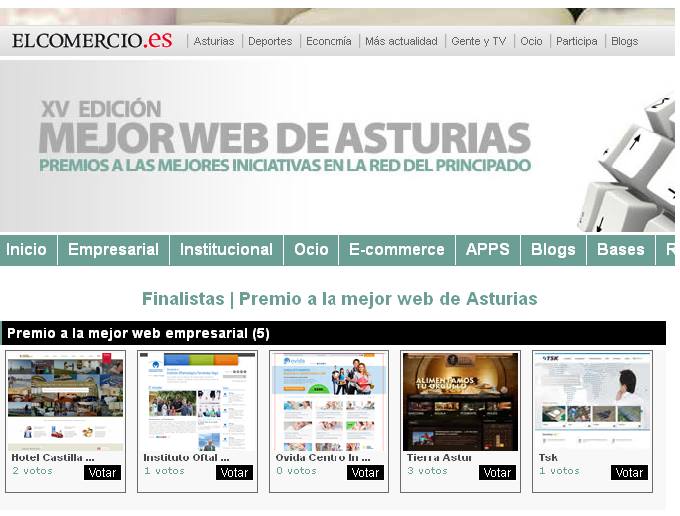This screenshot has height=516, width=680.
Task: Open the Blogs tab in green bar
Action: click(553, 250)
